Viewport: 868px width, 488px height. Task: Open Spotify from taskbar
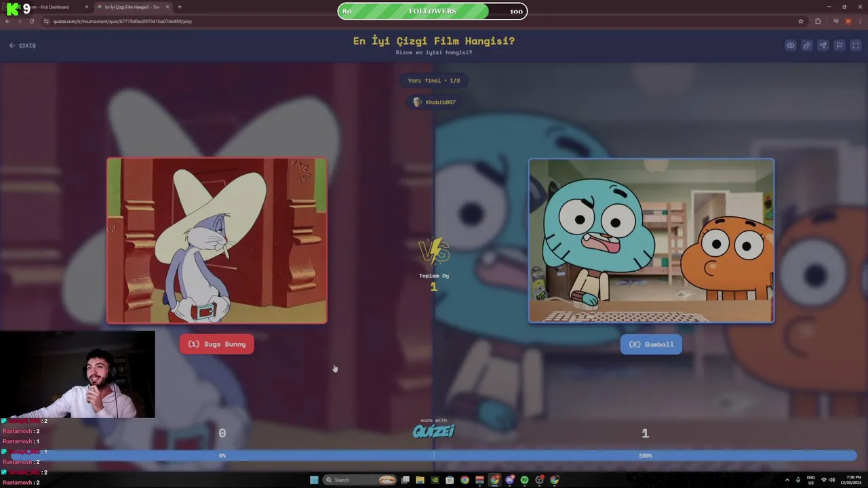[524, 480]
